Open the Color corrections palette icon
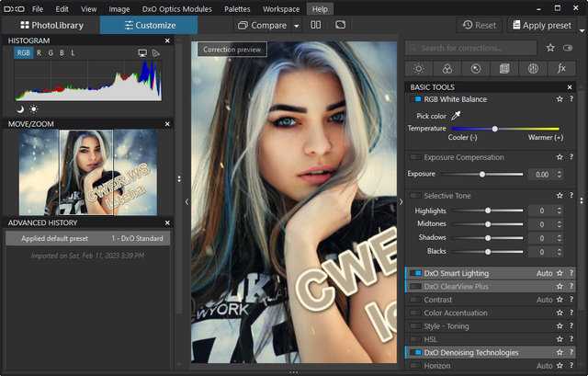588x376 pixels. (447, 68)
